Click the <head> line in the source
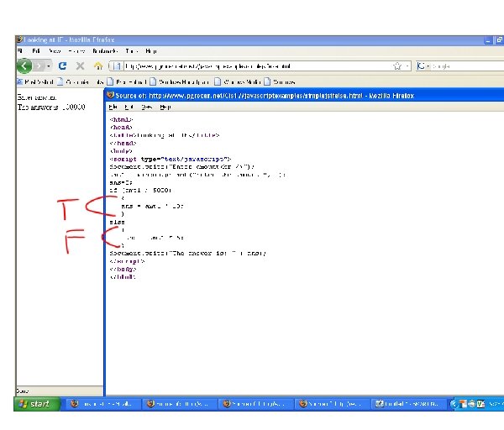Image resolution: width=504 pixels, height=430 pixels. click(x=121, y=128)
